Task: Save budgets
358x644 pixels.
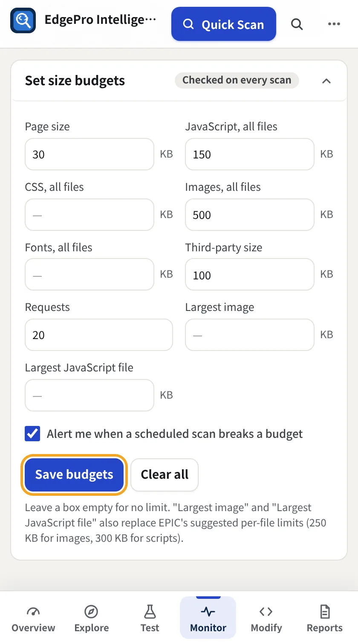Action: coord(74,474)
